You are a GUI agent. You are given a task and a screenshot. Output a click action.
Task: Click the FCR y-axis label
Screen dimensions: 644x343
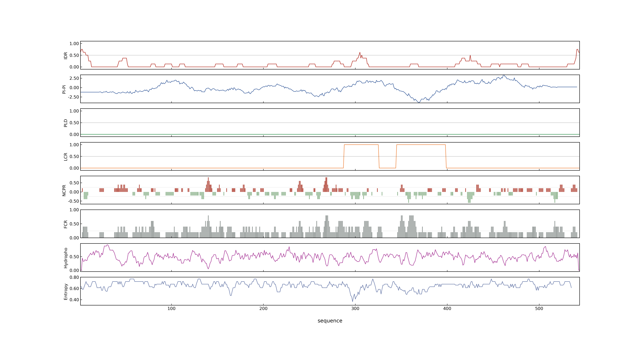pos(66,224)
